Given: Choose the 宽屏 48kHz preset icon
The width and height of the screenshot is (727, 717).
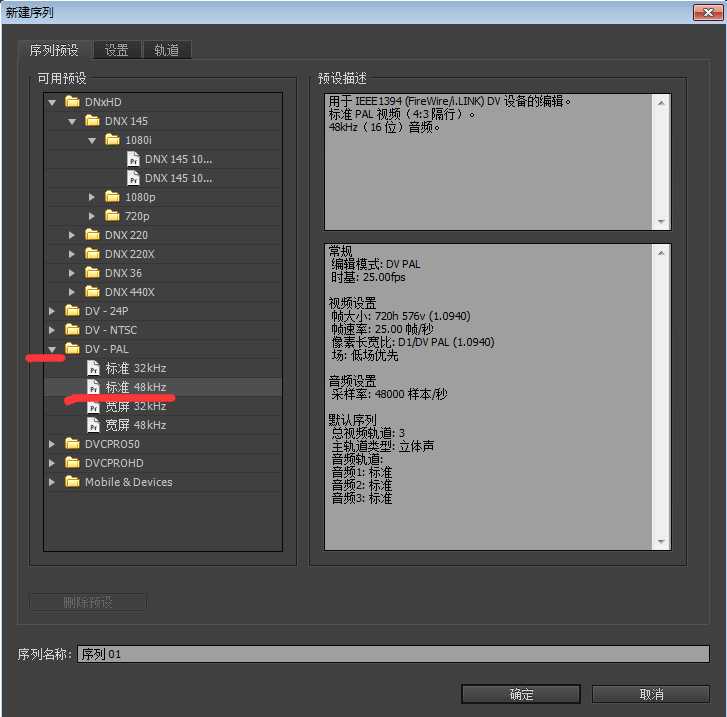Looking at the screenshot, I should pyautogui.click(x=93, y=425).
